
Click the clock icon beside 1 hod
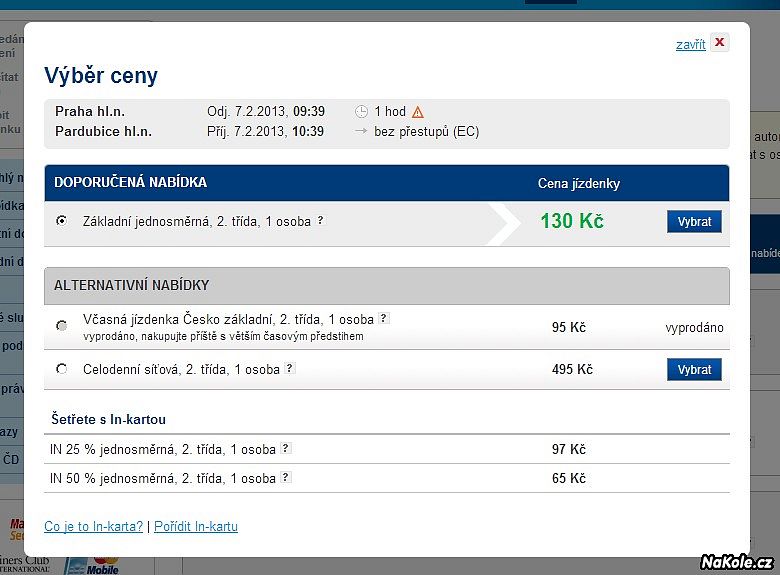pos(361,111)
